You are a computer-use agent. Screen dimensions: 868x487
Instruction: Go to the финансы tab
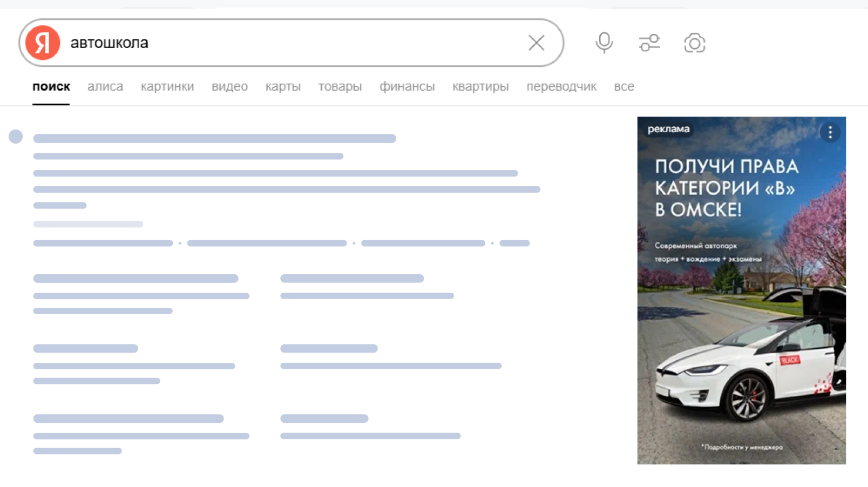pyautogui.click(x=407, y=86)
